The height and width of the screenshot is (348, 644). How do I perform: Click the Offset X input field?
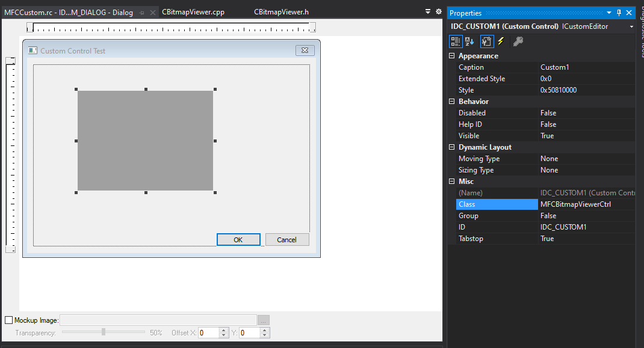(209, 333)
